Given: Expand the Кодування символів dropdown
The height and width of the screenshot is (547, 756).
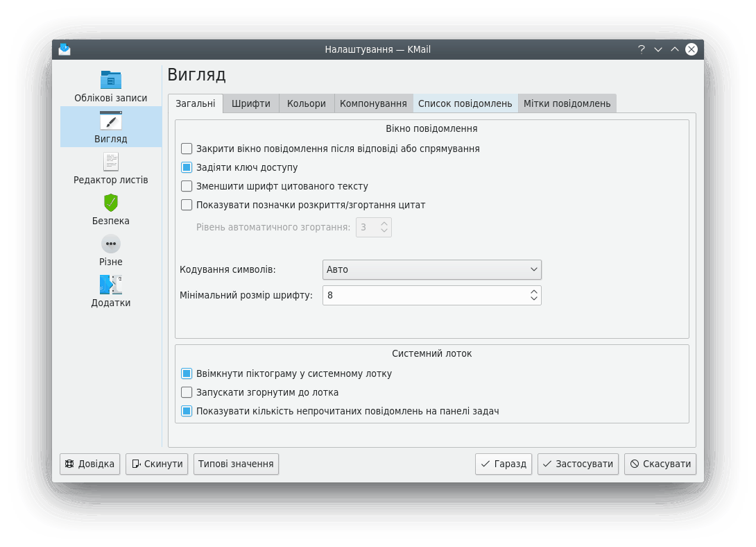Looking at the screenshot, I should (431, 269).
